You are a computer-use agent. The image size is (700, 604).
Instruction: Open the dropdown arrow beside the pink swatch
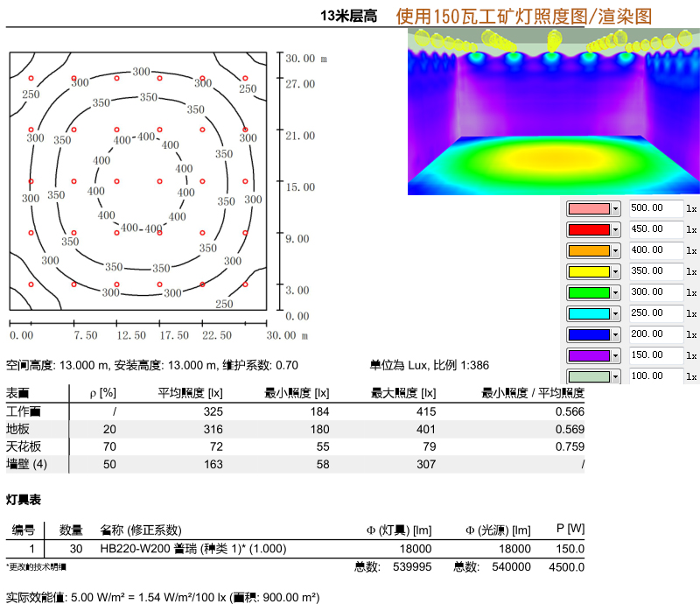(615, 208)
